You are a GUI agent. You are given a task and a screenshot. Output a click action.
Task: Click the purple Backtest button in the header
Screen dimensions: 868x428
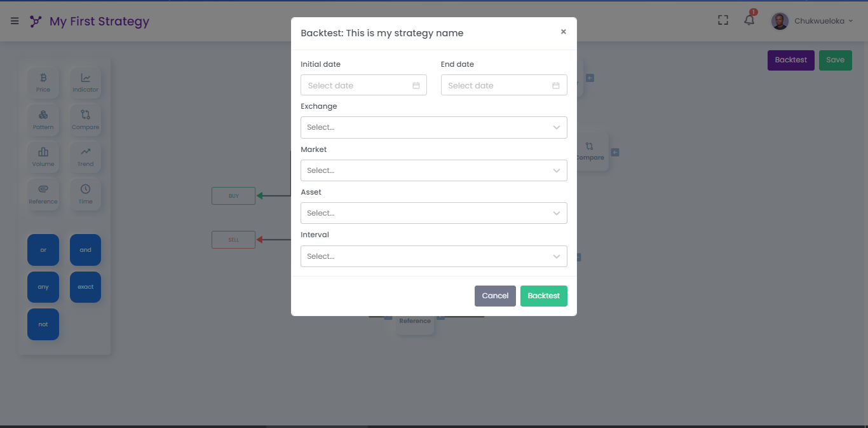(790, 60)
